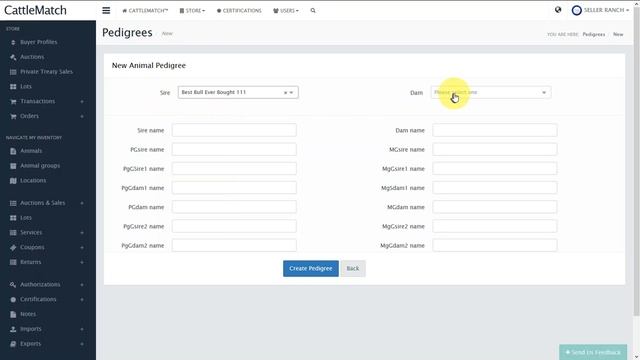Click into the Sire name field
Screen dimensions: 640x360
point(234,130)
